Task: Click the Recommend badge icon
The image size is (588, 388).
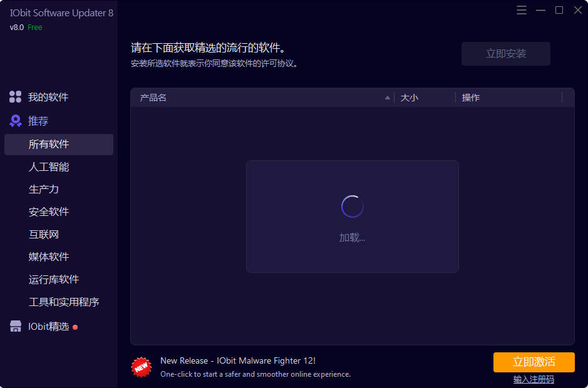Action: pyautogui.click(x=16, y=121)
